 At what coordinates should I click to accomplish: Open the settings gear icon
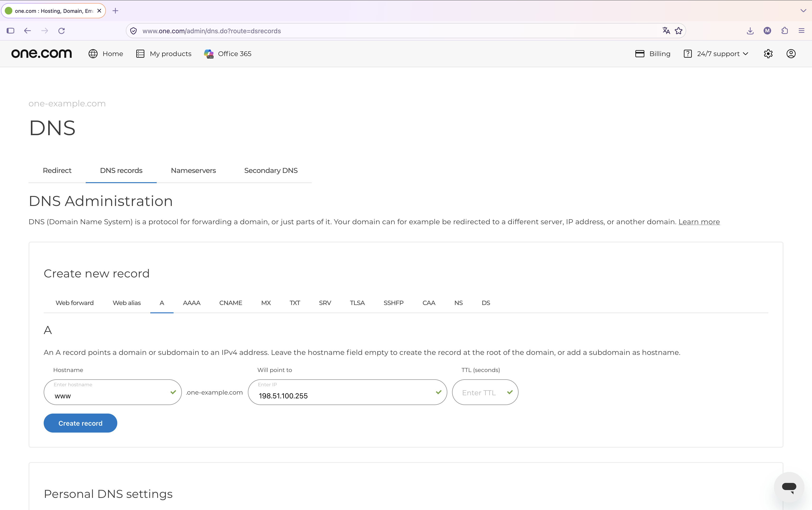click(x=768, y=54)
